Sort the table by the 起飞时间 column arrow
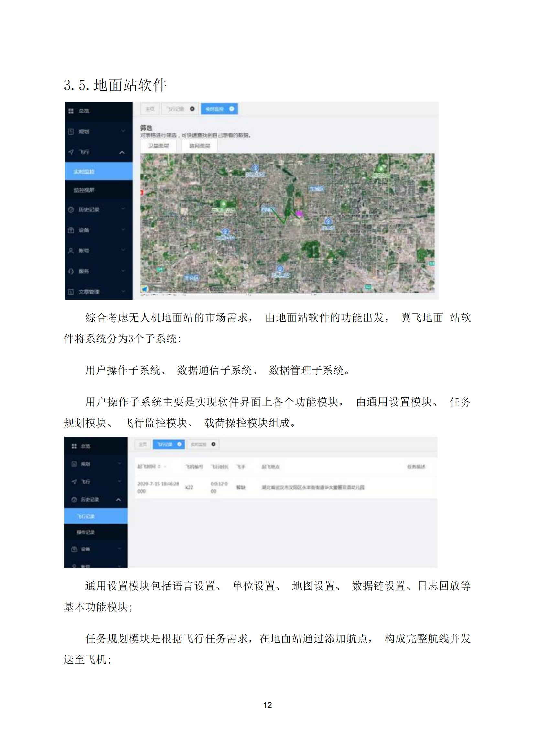Screen dimensions: 535x756 pyautogui.click(x=160, y=467)
